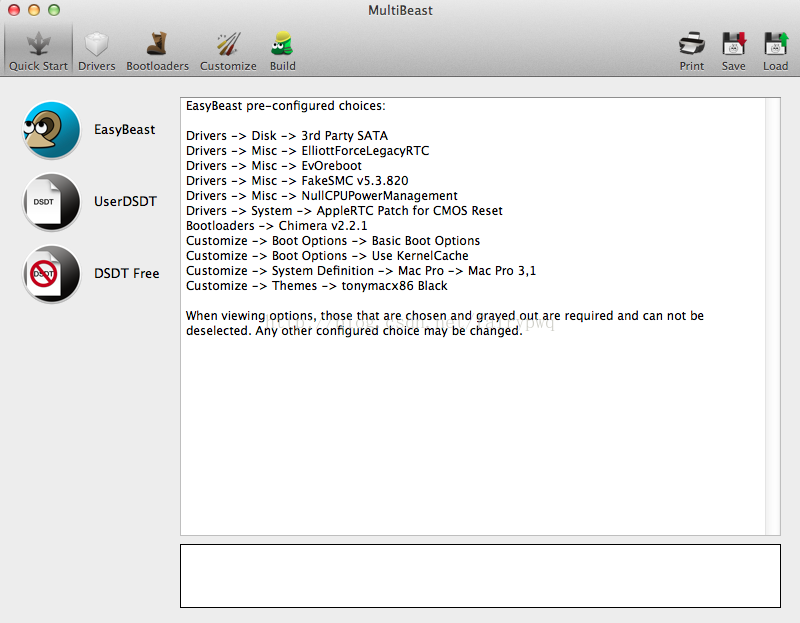Click the ElliottForceLegacyRTC line
800x623 pixels.
[308, 151]
